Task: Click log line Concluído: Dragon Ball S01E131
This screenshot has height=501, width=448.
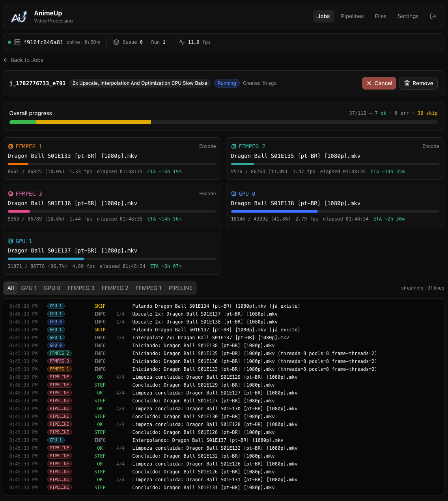Action: [203, 488]
